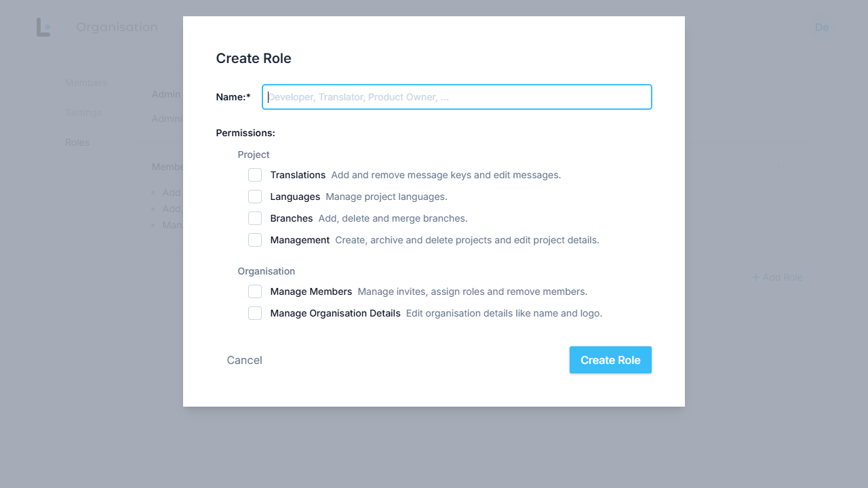Check the Manage Organisation Details box
The image size is (868, 488).
point(255,313)
